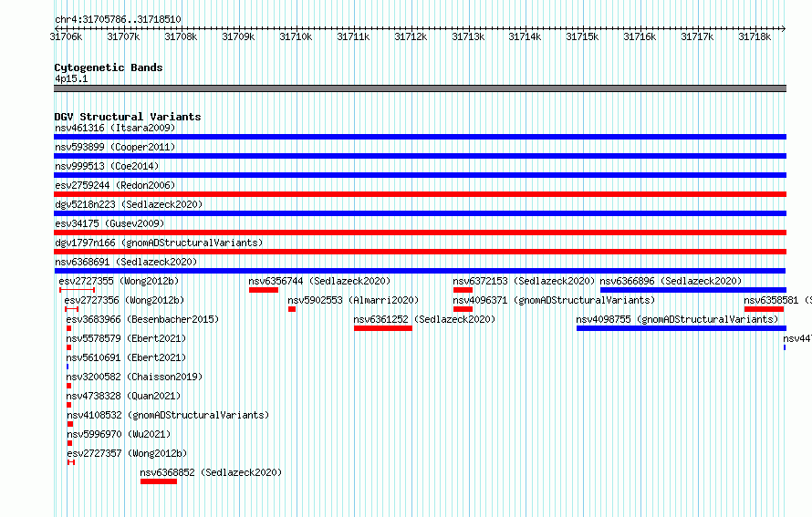Viewport: 812px width, 517px height.
Task: Open nsv6356744 (Sedlazeck2020) variant label
Action: [x=319, y=281]
